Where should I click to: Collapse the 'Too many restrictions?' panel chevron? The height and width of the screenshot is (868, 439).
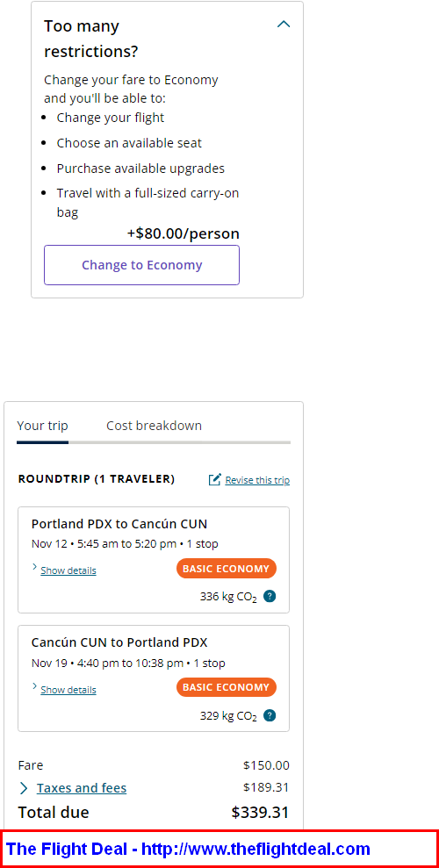[x=284, y=25]
